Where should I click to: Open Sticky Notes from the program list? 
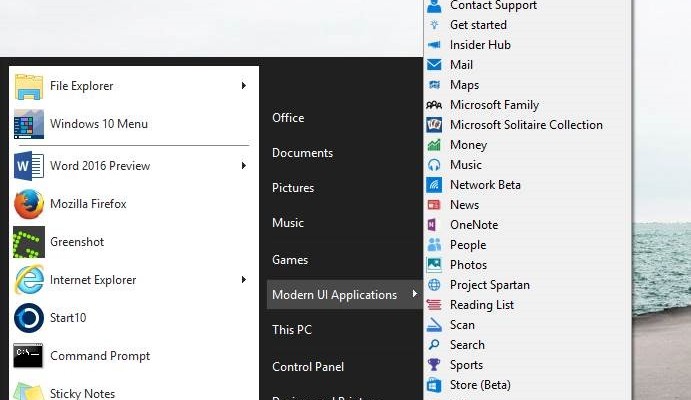[82, 393]
